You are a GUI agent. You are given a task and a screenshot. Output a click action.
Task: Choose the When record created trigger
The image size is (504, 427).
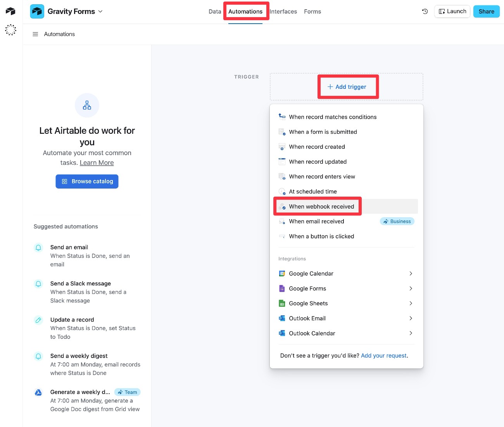click(317, 147)
